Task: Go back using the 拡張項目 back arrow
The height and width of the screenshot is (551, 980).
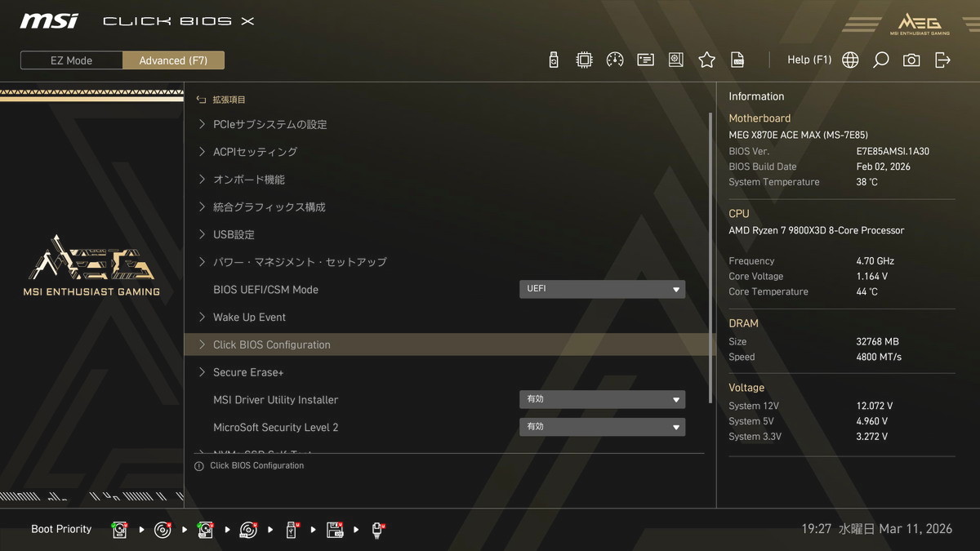Action: click(201, 100)
